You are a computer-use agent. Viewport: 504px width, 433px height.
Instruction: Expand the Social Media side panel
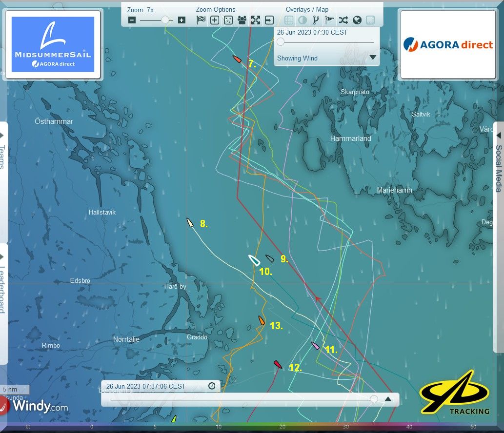pyautogui.click(x=499, y=161)
